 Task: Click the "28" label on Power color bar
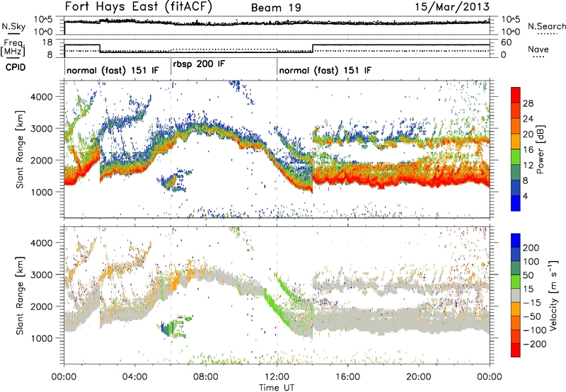coord(528,103)
